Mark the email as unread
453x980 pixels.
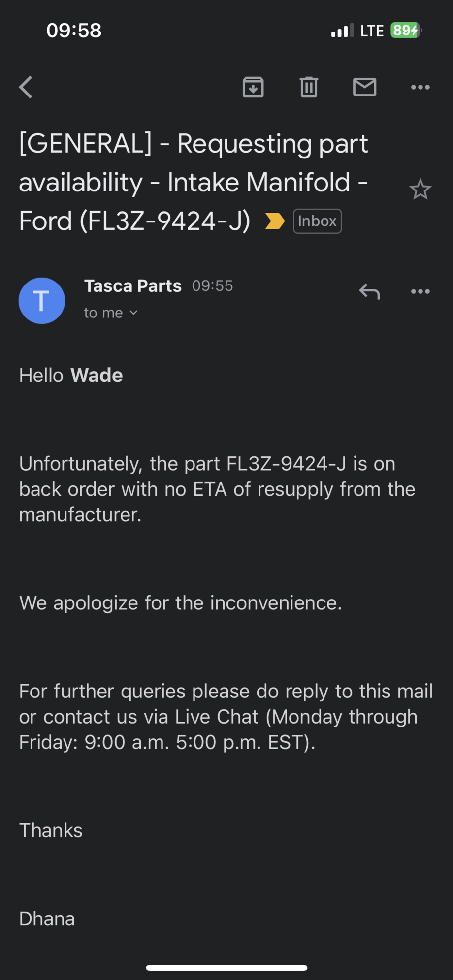click(365, 87)
